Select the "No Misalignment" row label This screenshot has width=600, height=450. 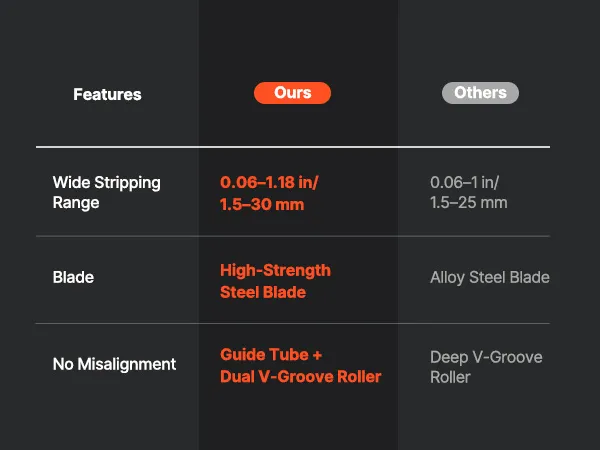[114, 364]
